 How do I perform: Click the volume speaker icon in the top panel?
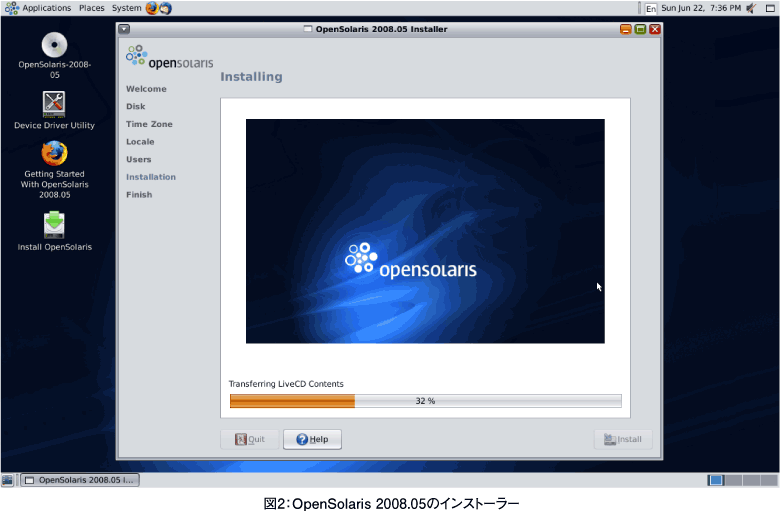click(752, 8)
